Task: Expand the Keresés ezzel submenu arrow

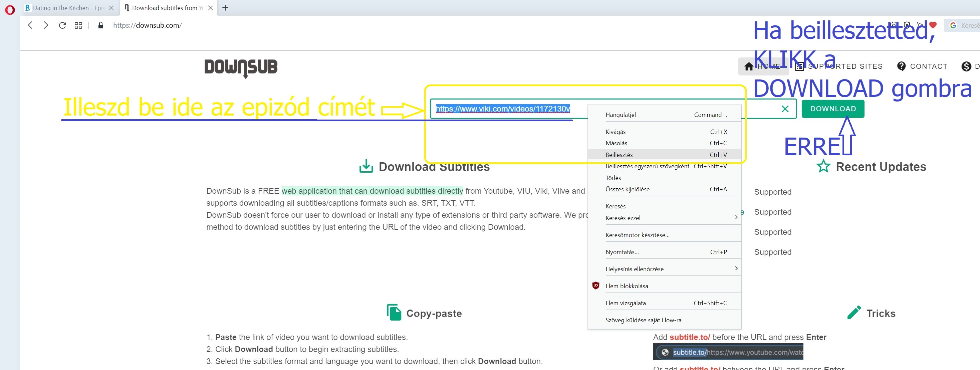Action: 737,217
